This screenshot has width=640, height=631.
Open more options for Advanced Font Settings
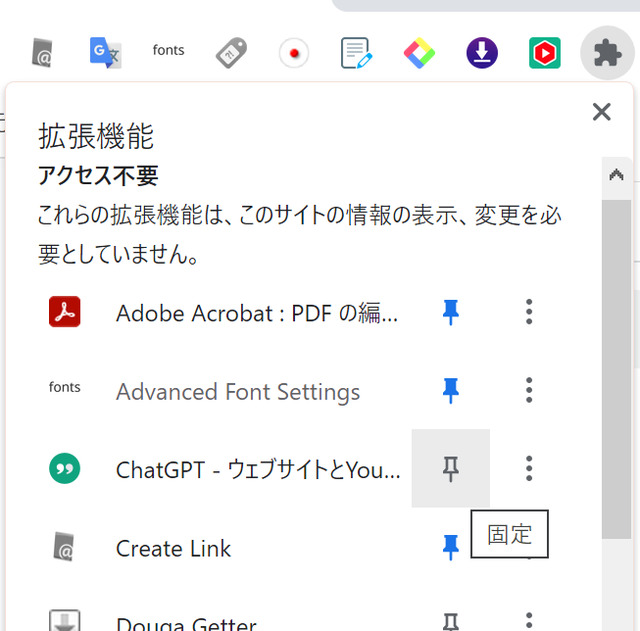[x=529, y=390]
